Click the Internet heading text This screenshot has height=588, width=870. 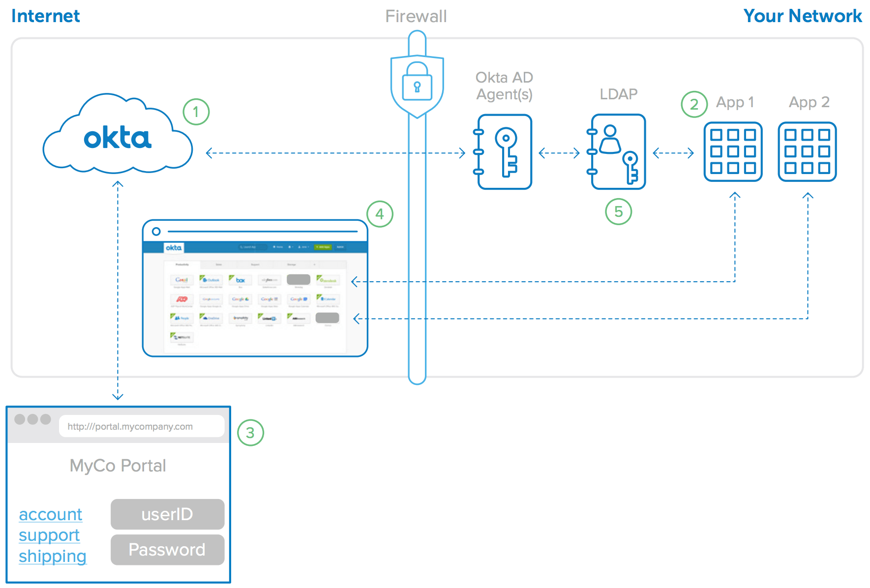click(45, 16)
